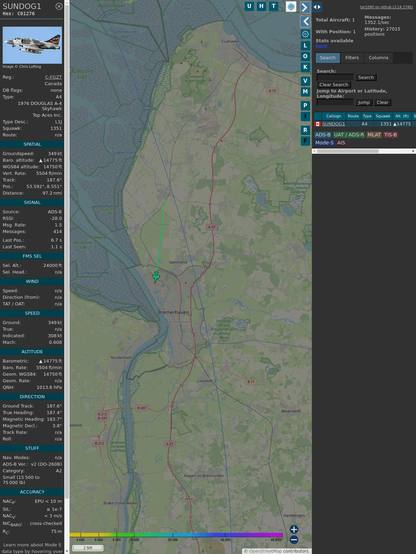Screen dimensions: 416x554
Task: Switch to the Columns tab
Action: [378, 58]
